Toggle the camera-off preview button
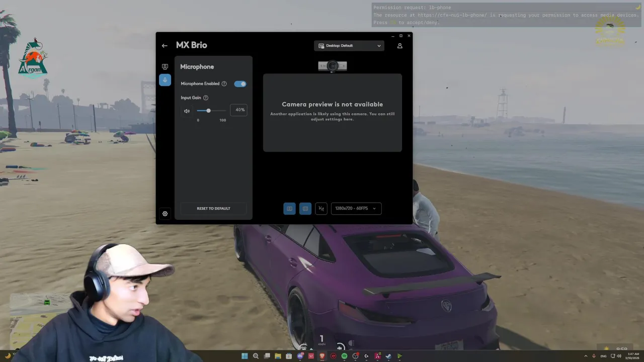The height and width of the screenshot is (362, 644). coord(321,208)
